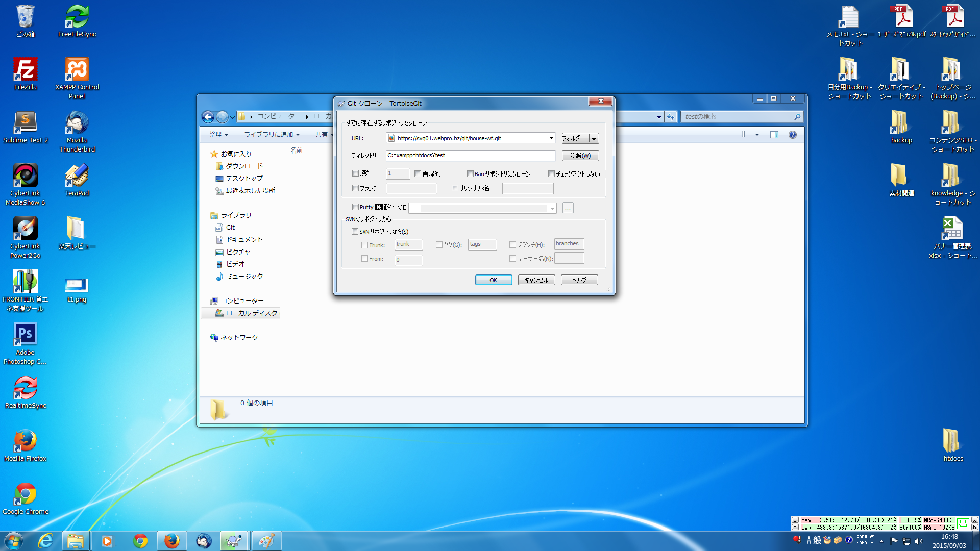The height and width of the screenshot is (551, 980).
Task: Click TortoiseGit icon in taskbar
Action: click(234, 541)
